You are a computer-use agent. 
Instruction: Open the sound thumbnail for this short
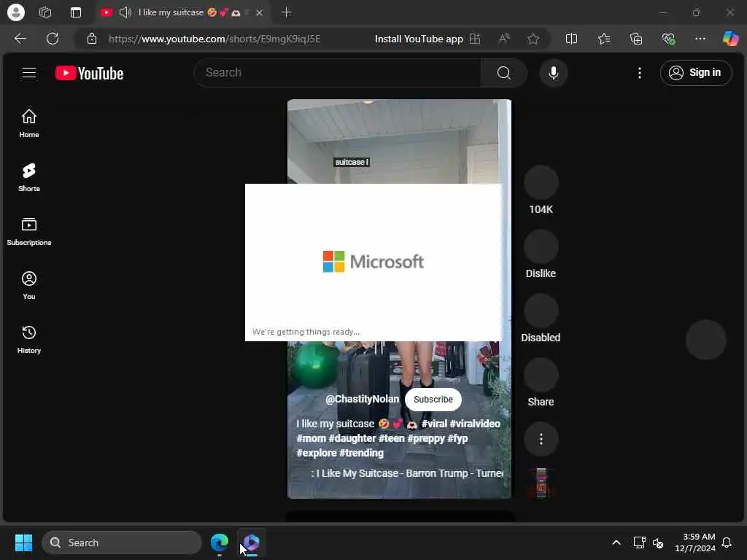pyautogui.click(x=541, y=483)
